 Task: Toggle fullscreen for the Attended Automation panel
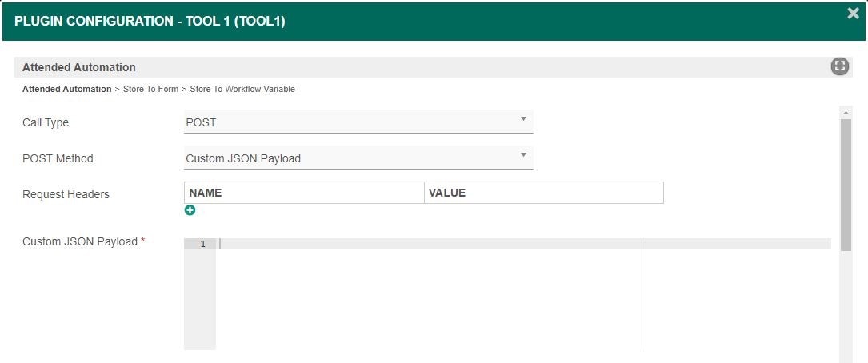[x=839, y=66]
